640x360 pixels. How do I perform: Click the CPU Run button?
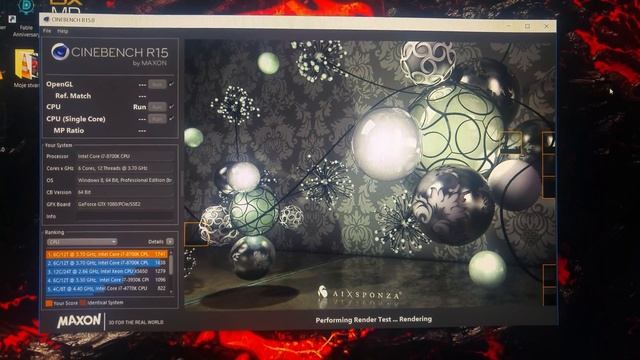click(157, 107)
